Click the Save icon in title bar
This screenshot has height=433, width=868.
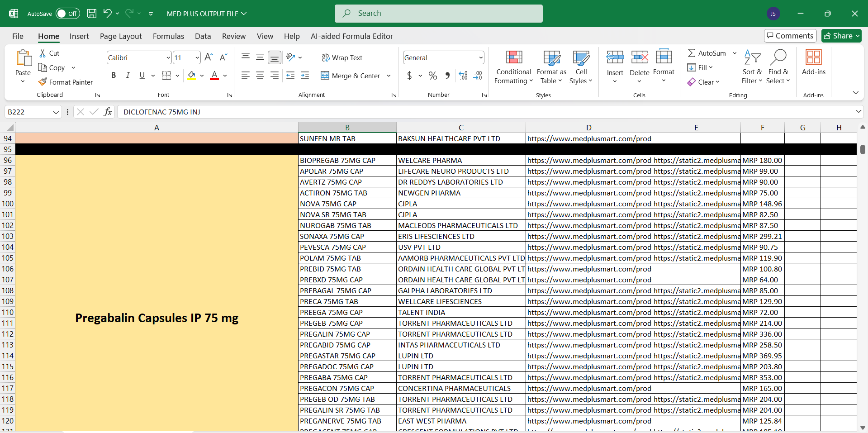click(x=91, y=14)
